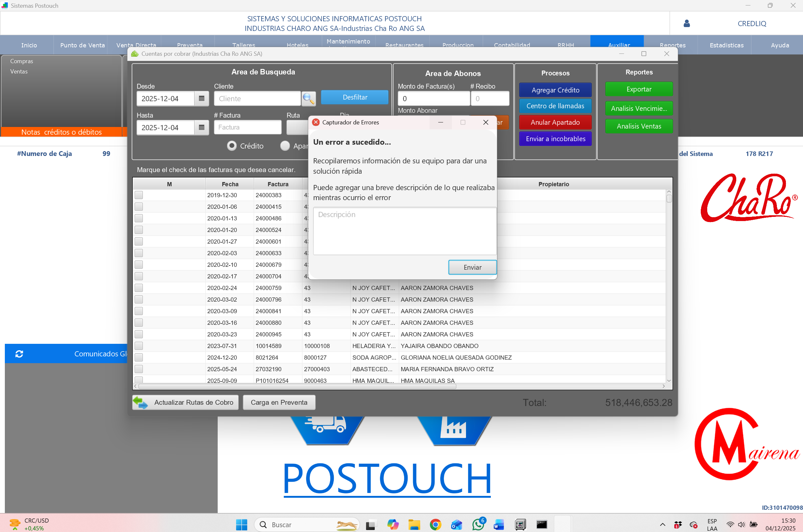
Task: Open Word from the taskbar
Action: coord(499,525)
